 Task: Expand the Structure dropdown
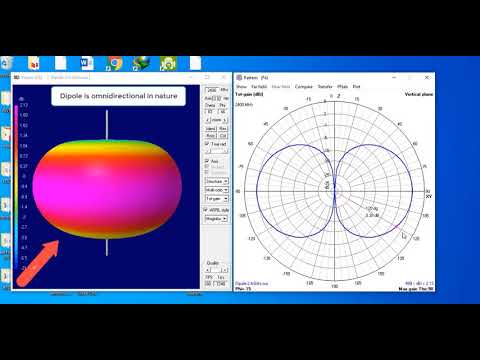[217, 181]
